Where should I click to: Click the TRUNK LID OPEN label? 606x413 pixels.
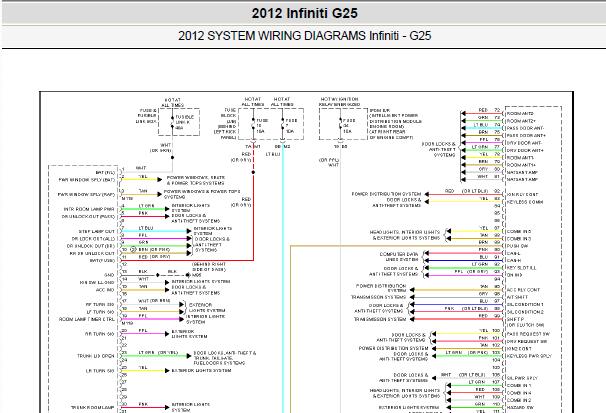tap(96, 356)
